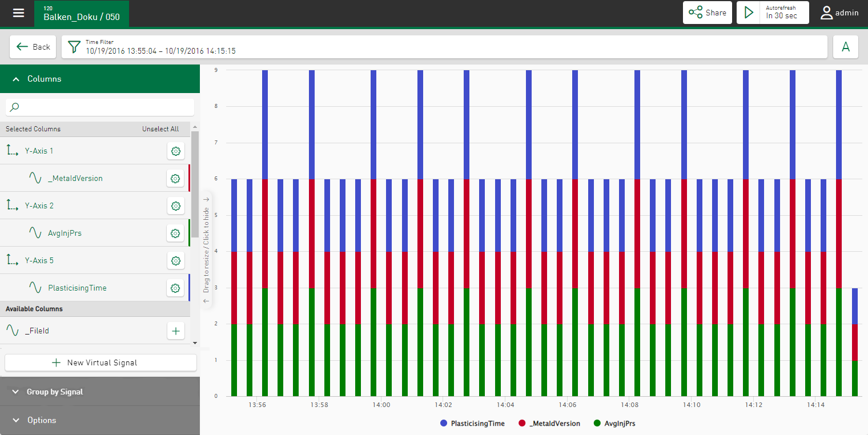Select the AvgInjPrs column label

(x=65, y=233)
